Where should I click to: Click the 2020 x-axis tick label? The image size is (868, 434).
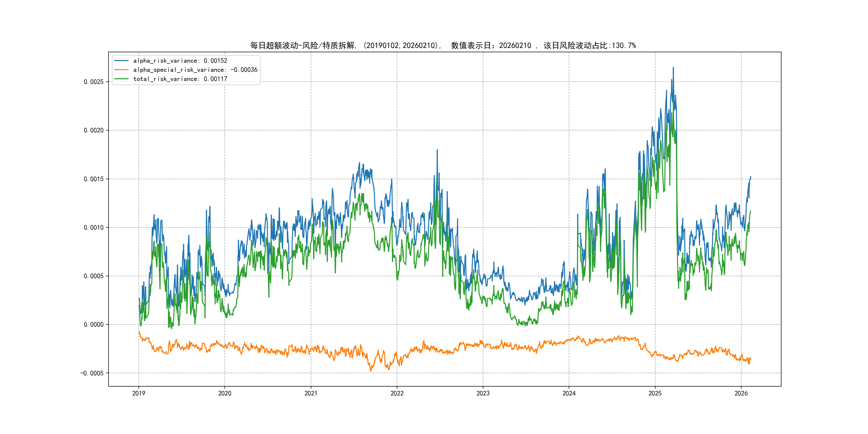tap(225, 393)
